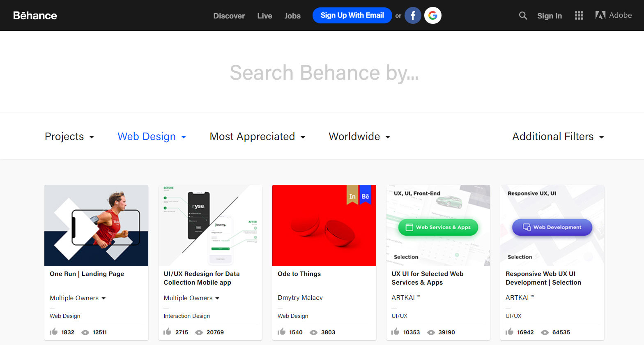The width and height of the screenshot is (644, 345).
Task: Open the Jobs menu item
Action: click(x=292, y=16)
